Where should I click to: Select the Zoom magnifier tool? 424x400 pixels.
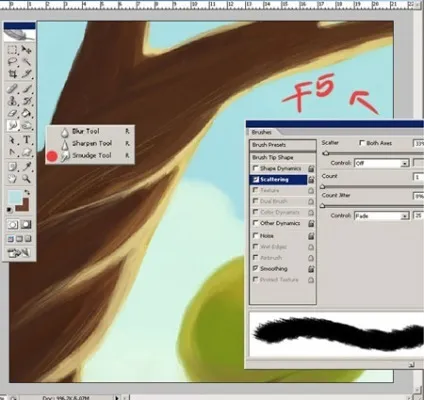coord(26,179)
